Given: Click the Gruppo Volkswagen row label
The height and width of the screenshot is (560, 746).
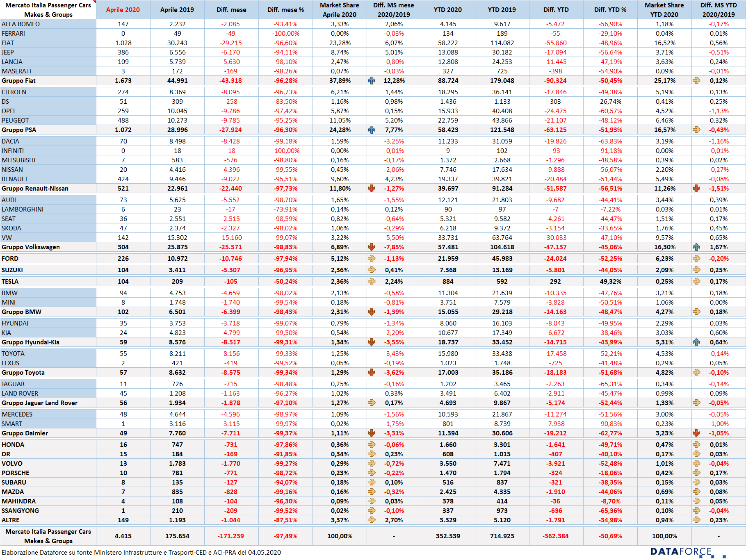Looking at the screenshot, I should click(31, 247).
